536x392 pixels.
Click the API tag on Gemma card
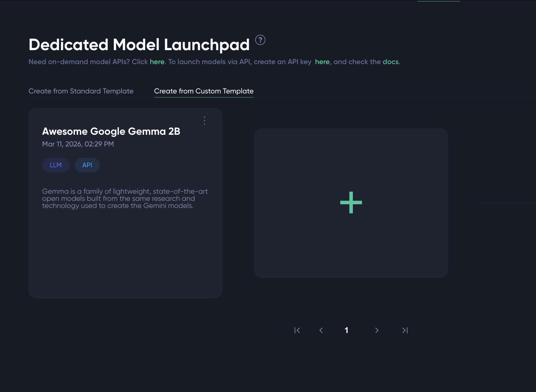pos(87,165)
